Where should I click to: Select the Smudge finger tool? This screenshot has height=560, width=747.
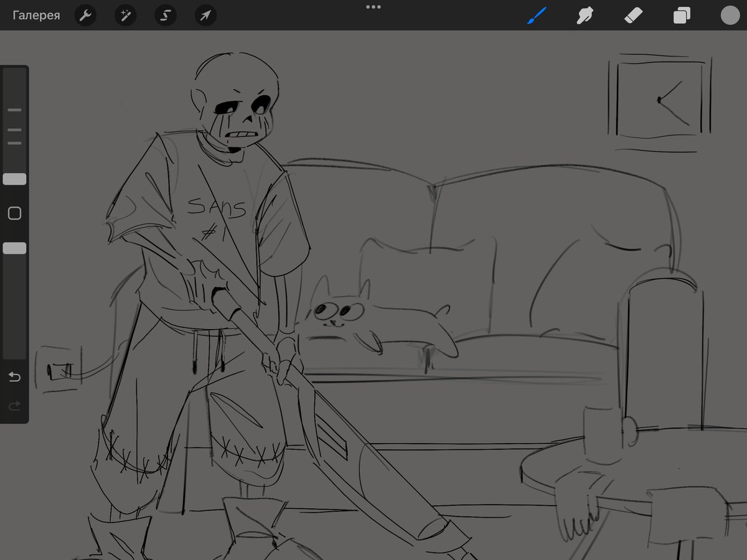pos(585,16)
